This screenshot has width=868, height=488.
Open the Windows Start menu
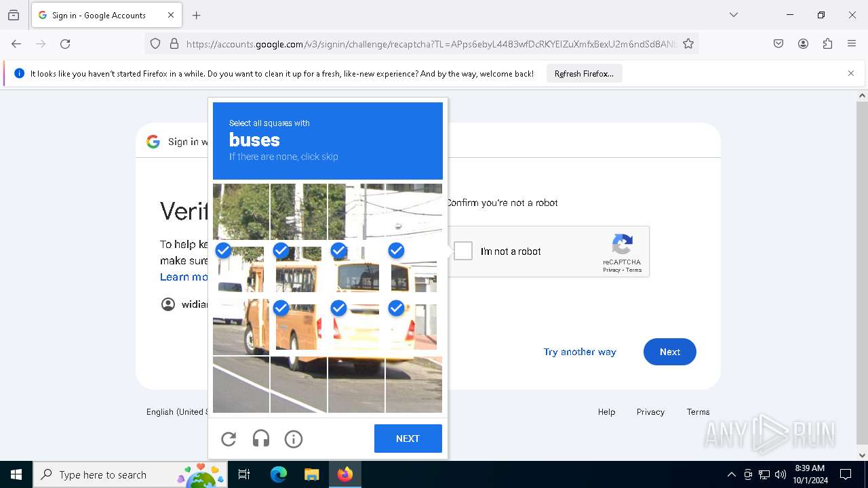[x=16, y=474]
